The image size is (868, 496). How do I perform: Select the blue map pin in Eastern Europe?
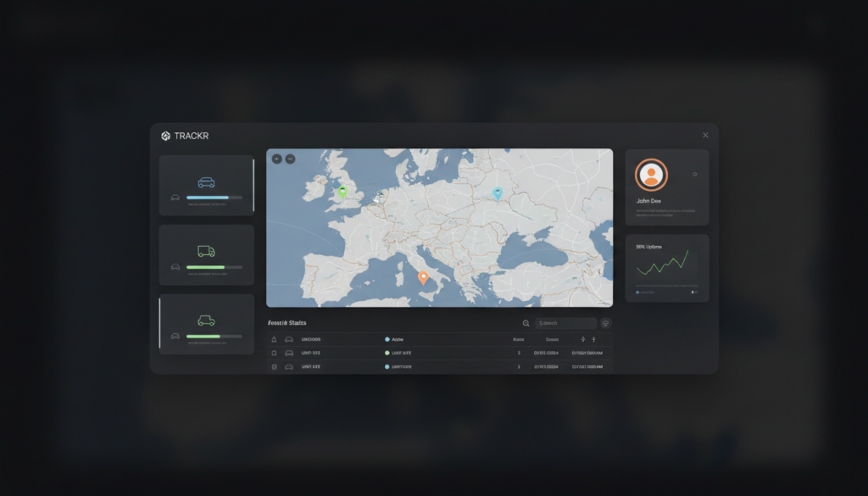498,192
